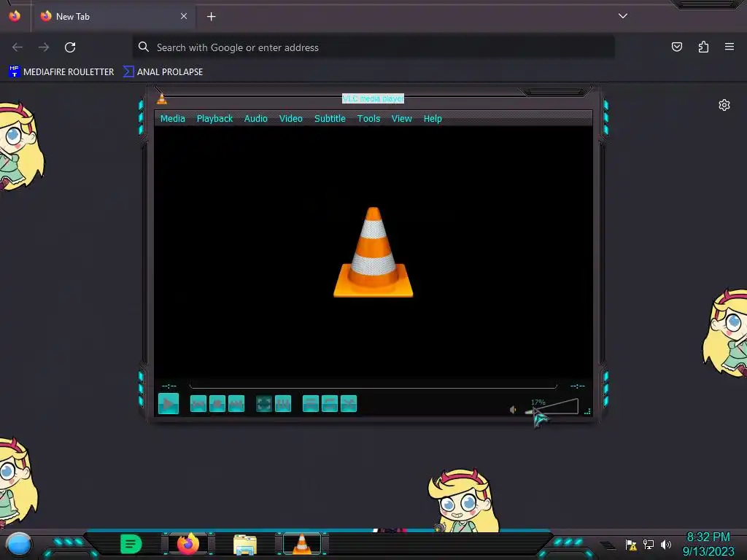The width and height of the screenshot is (747, 560).
Task: Toggle VLC fullscreen mode
Action: tap(264, 404)
